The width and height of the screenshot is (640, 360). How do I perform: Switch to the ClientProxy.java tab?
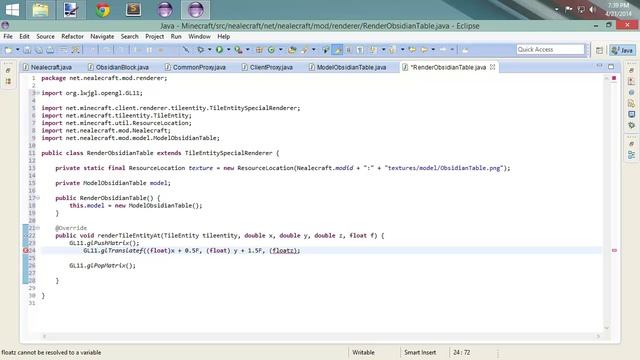coord(268,67)
